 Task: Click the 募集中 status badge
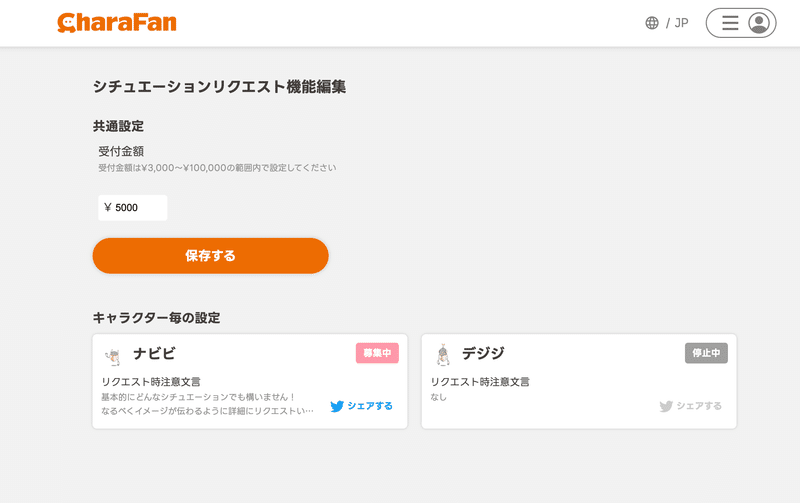(x=377, y=353)
